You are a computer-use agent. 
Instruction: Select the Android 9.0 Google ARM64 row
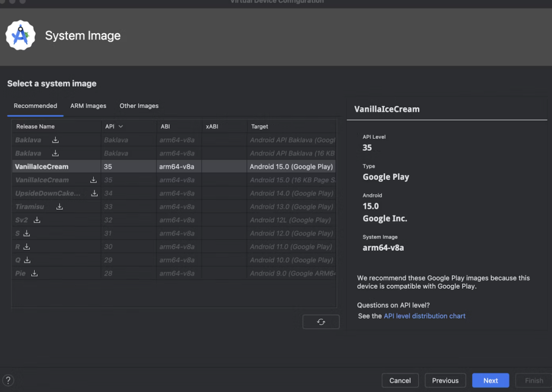click(x=174, y=273)
